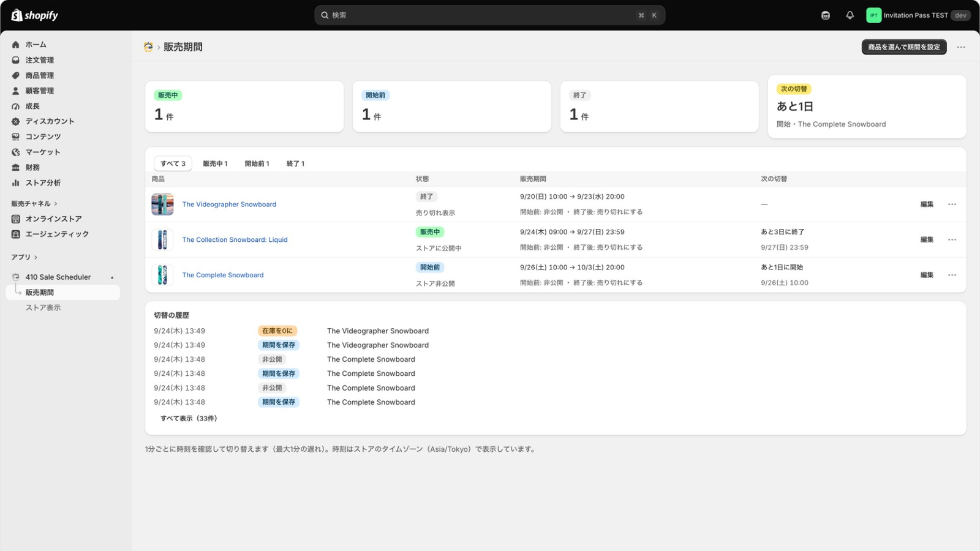Expand the アプリ section chevron
Viewport: 980px width, 551px height.
click(x=36, y=258)
